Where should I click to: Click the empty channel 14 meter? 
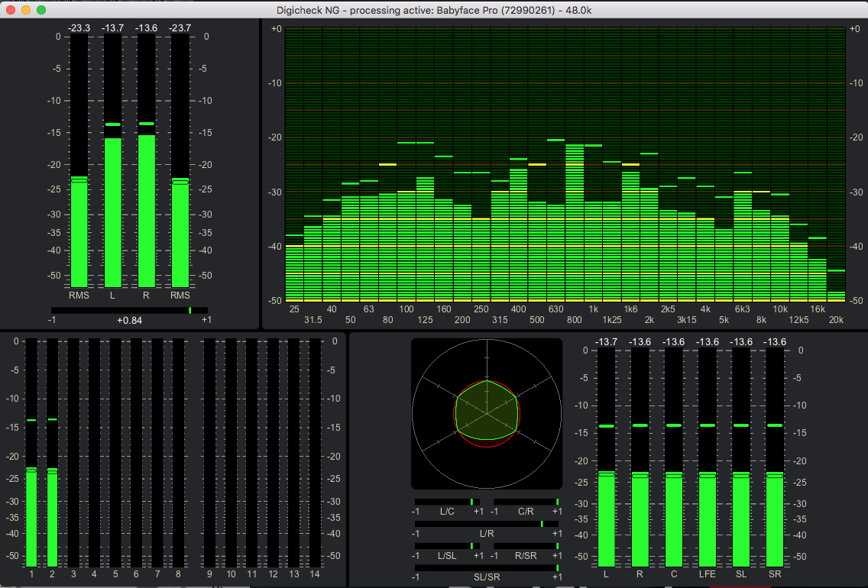click(x=315, y=452)
